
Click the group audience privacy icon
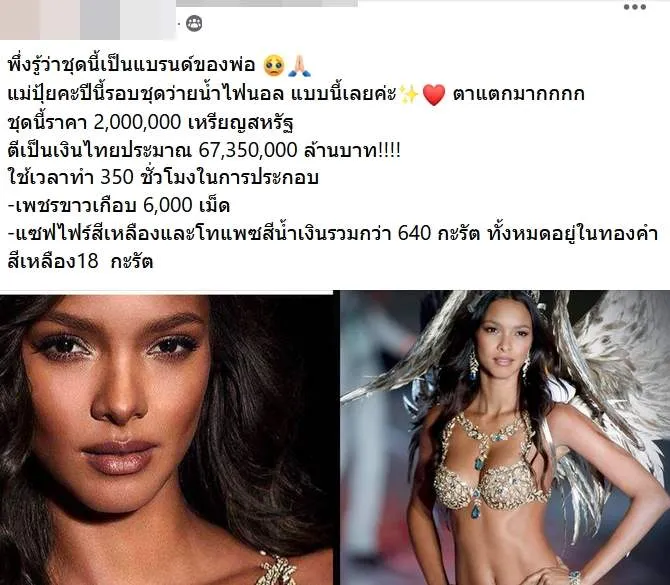[194, 23]
